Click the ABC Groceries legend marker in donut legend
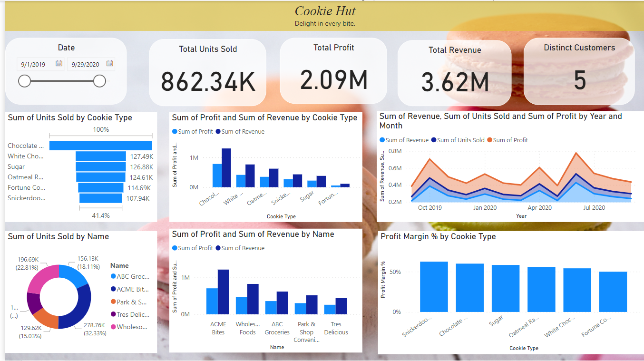The height and width of the screenshot is (361, 644). tap(113, 276)
